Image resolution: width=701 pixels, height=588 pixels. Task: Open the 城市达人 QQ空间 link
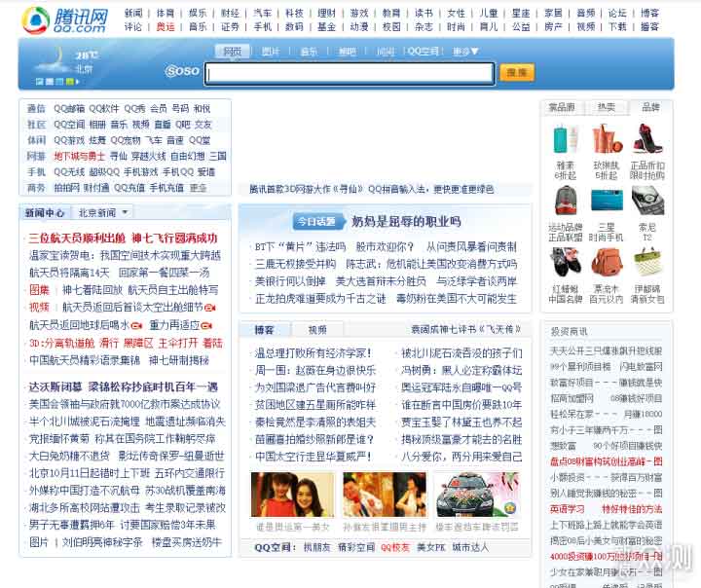coord(470,547)
